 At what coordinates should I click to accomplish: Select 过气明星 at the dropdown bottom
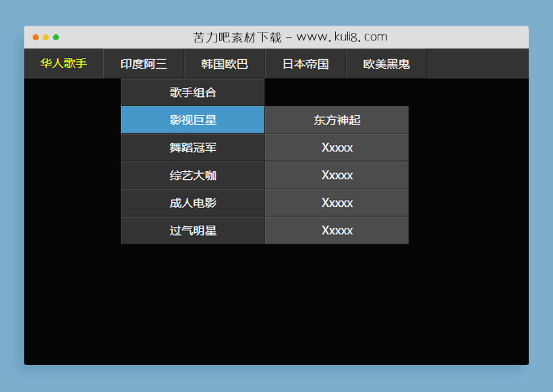pyautogui.click(x=193, y=230)
